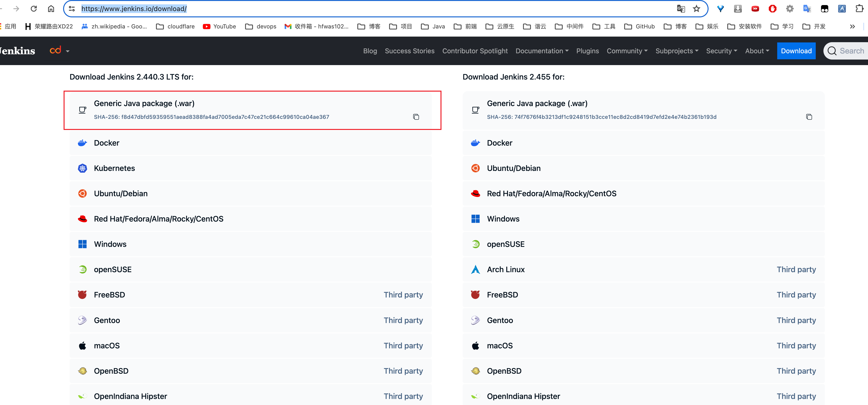Expand the Security menu
868x405 pixels.
click(x=722, y=51)
